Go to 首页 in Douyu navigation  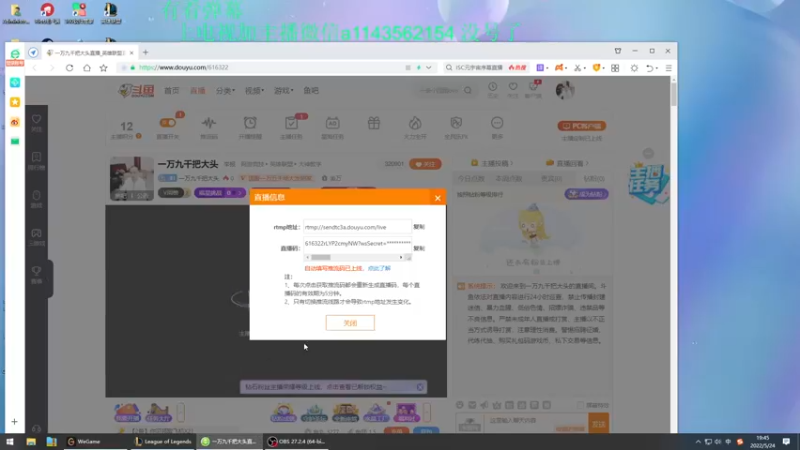point(171,90)
